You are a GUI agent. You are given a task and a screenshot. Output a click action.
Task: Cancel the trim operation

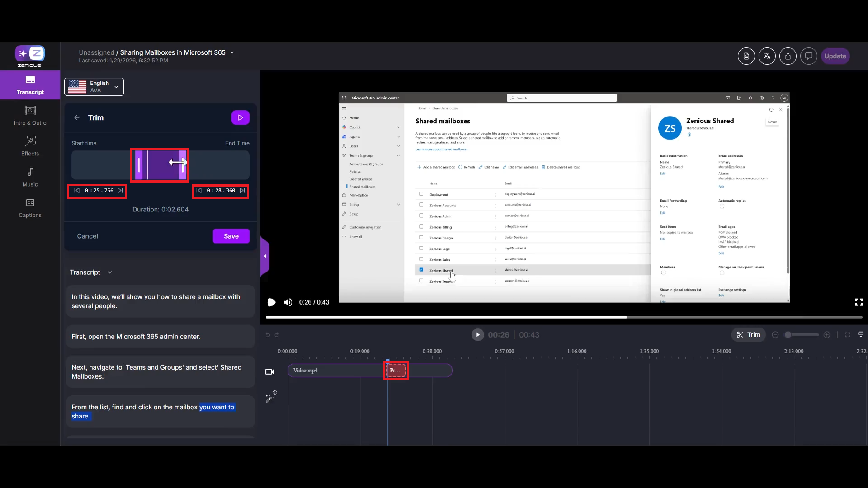click(x=87, y=236)
